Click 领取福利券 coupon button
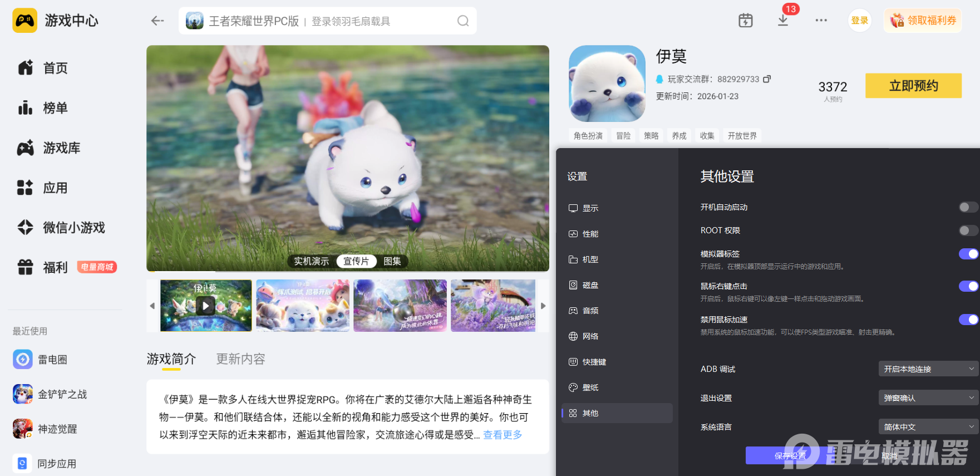This screenshot has width=980, height=476. tap(923, 21)
